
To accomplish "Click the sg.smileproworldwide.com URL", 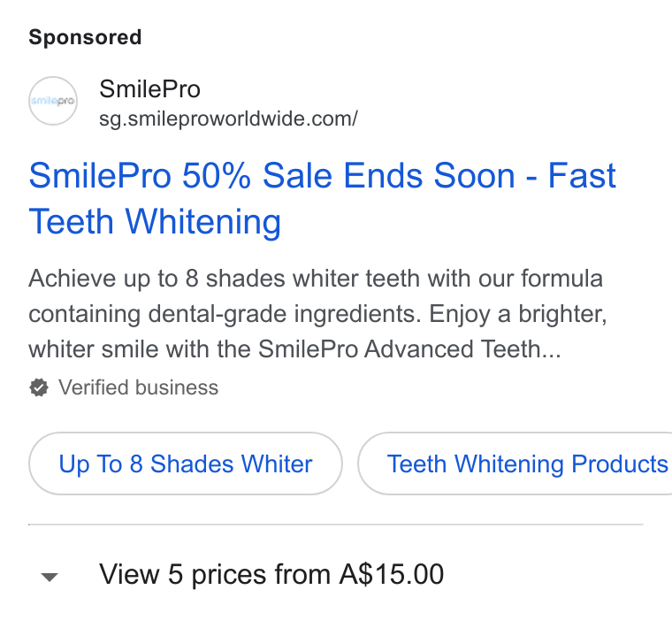I will [x=228, y=119].
